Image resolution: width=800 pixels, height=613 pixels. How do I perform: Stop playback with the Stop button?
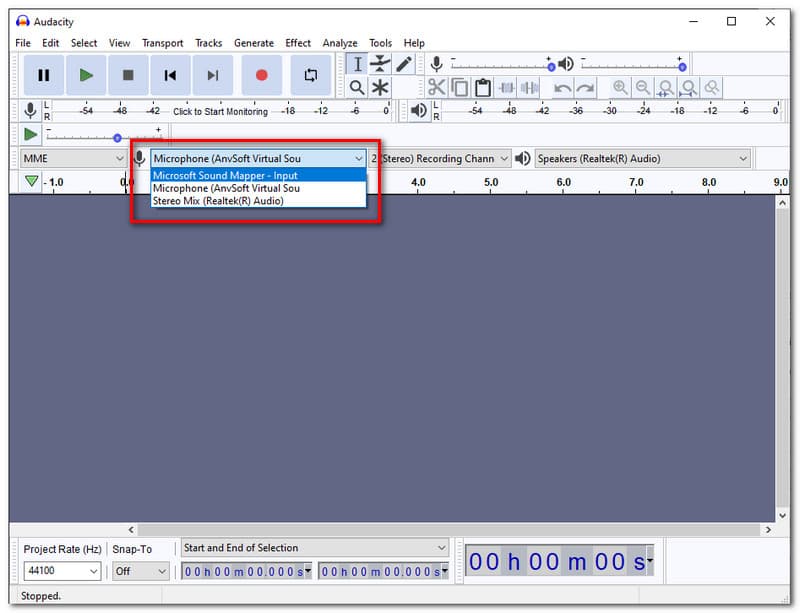pos(128,76)
